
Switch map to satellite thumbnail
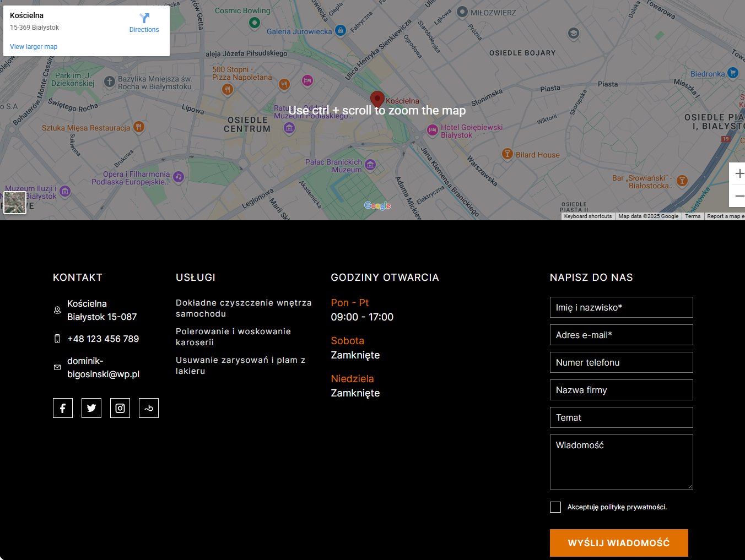point(15,203)
